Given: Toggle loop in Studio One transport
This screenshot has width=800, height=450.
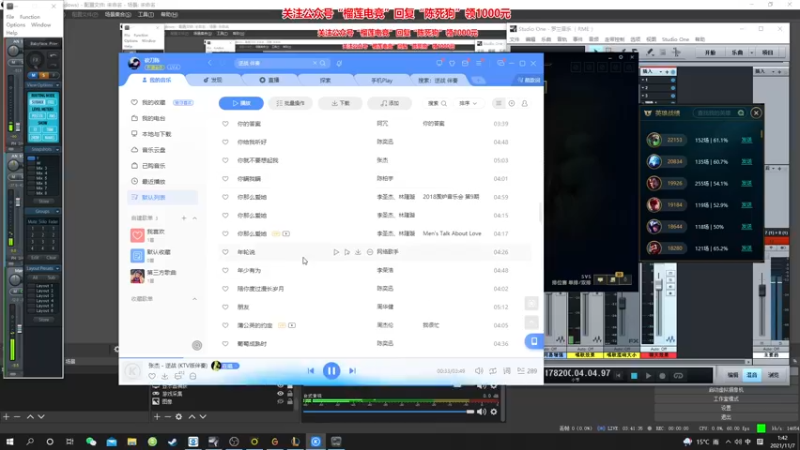Looking at the screenshot, I should (678, 376).
